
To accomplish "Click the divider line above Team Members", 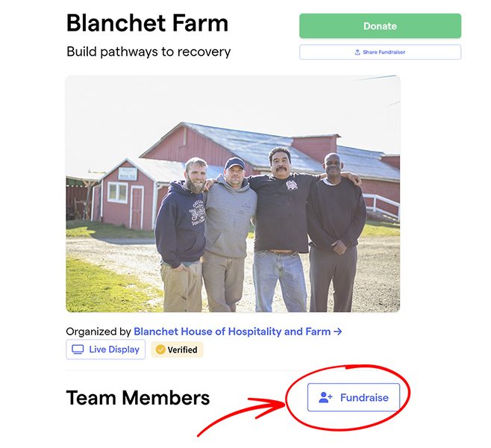I will (x=233, y=370).
